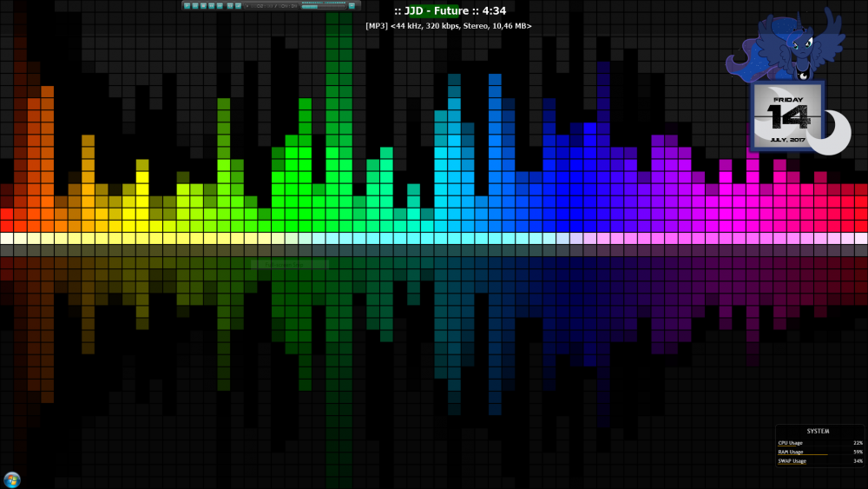The image size is (868, 489).
Task: Click the SWAP Usage meter
Action: [820, 461]
